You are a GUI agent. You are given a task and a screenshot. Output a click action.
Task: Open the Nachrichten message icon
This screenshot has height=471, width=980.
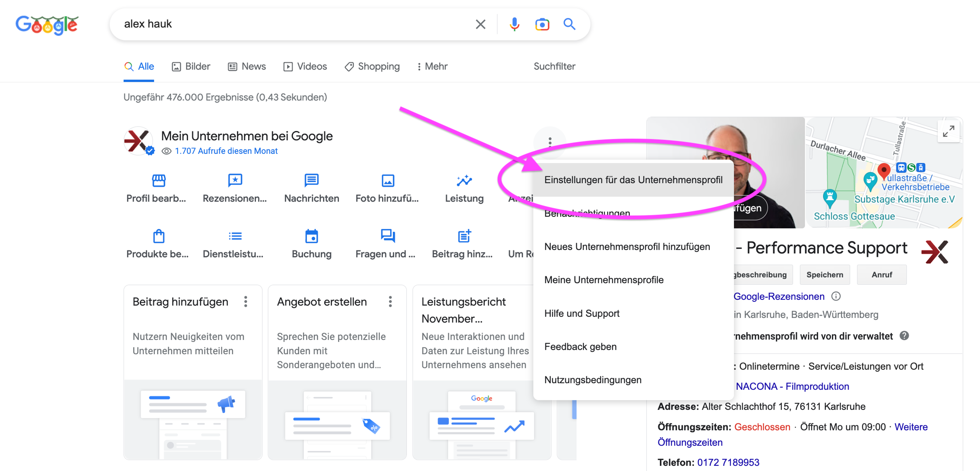tap(312, 180)
